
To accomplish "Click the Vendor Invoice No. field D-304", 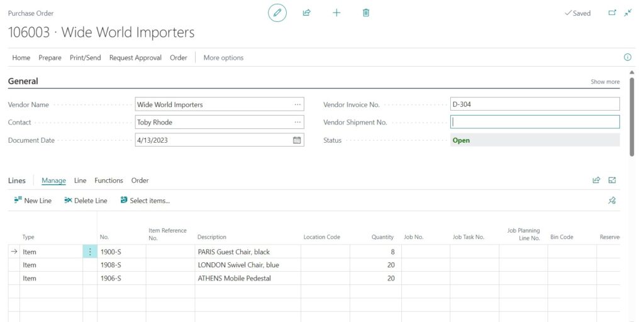I will tap(535, 104).
